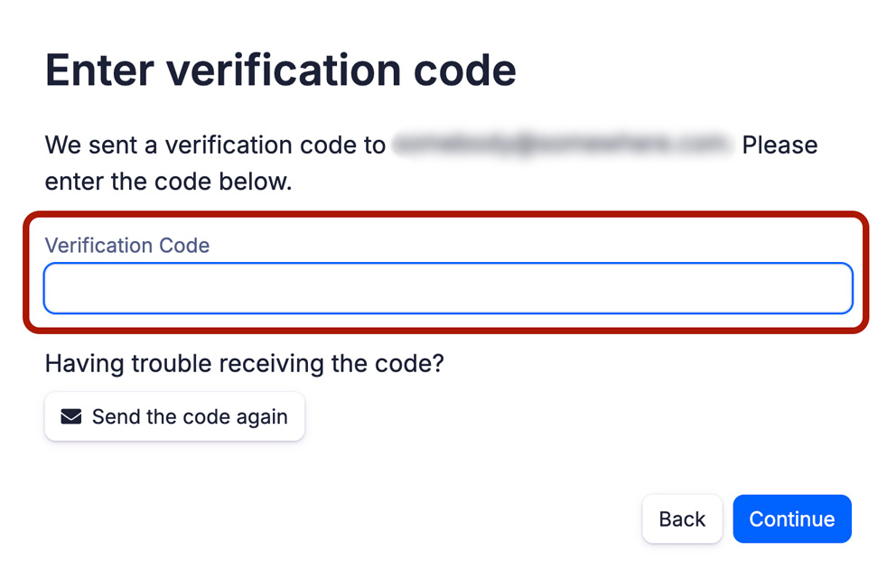Select the Verification Code label text
Image resolution: width=896 pixels, height=588 pixels.
coord(126,245)
